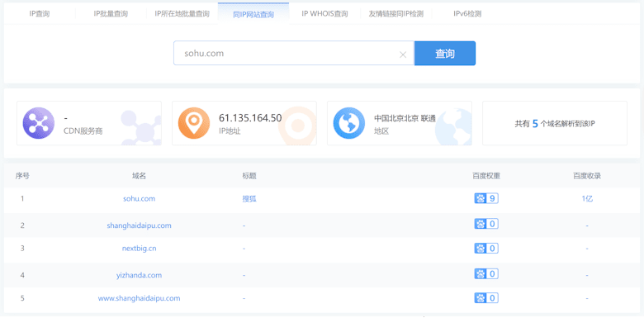
Task: Click the blue globe region icon
Action: coord(349,123)
